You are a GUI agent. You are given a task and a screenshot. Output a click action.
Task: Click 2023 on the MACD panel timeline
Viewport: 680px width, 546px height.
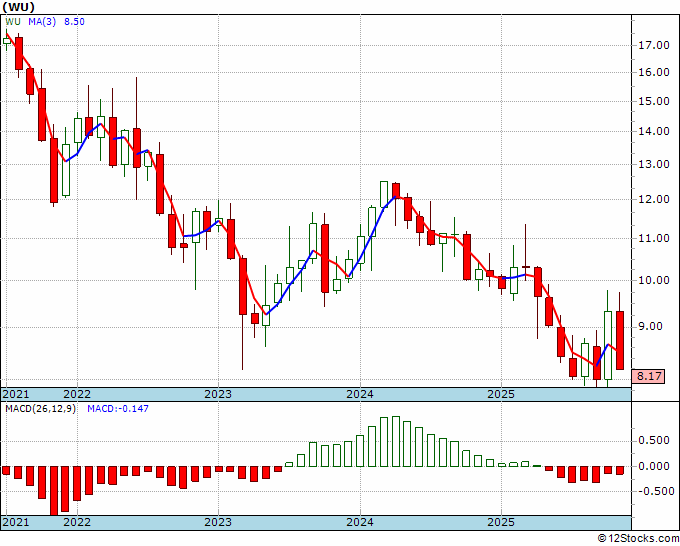coord(218,522)
